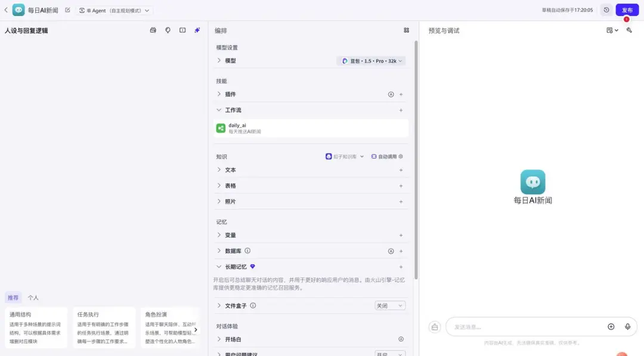Click plus icon in 长期记忆 row
The width and height of the screenshot is (644, 356).
coord(401,267)
